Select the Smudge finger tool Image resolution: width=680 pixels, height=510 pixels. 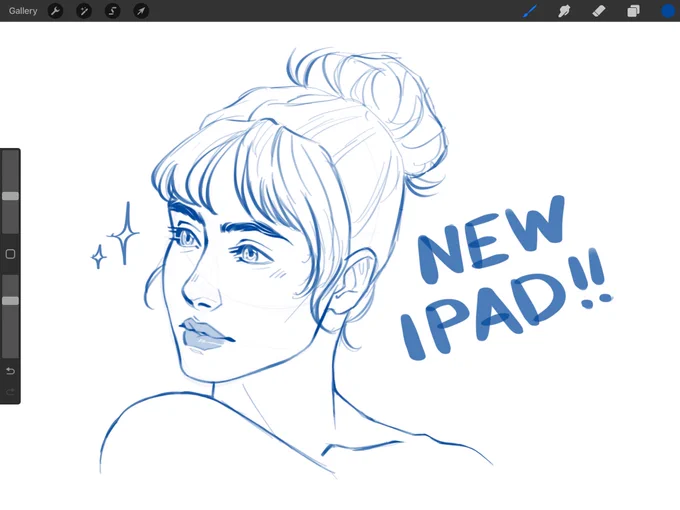click(564, 11)
